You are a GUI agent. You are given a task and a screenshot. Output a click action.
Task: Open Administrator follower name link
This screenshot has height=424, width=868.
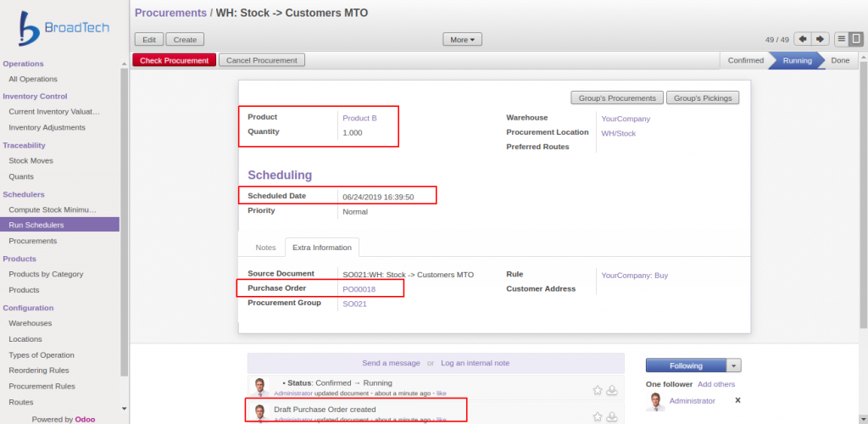pyautogui.click(x=692, y=401)
